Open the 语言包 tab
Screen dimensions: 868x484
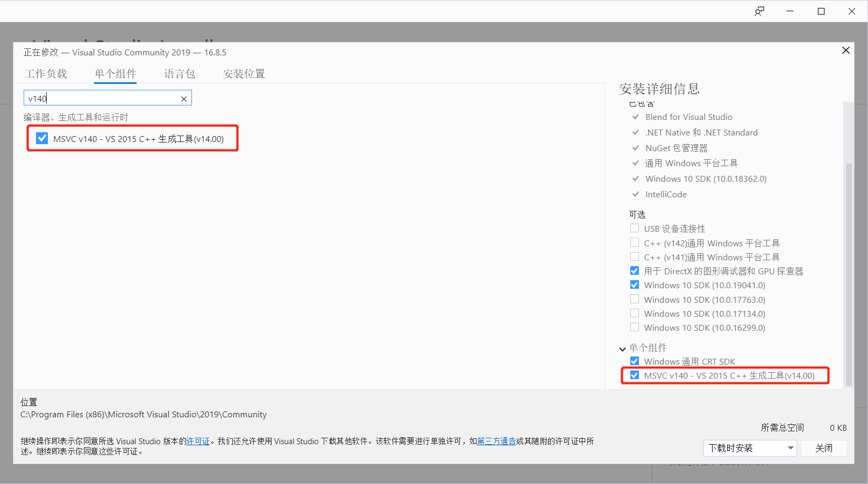(180, 74)
